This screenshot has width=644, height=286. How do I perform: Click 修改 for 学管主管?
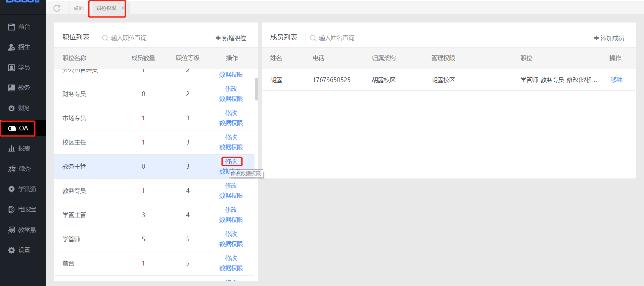[231, 210]
